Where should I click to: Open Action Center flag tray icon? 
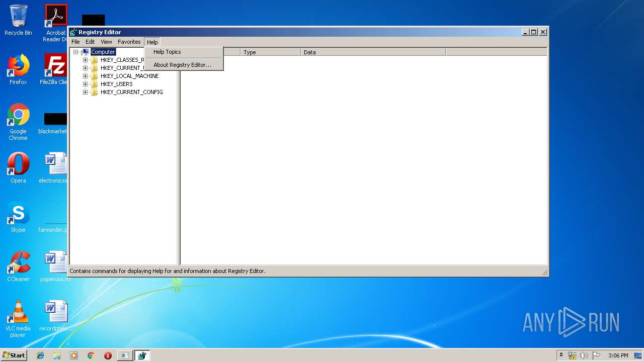(x=596, y=355)
